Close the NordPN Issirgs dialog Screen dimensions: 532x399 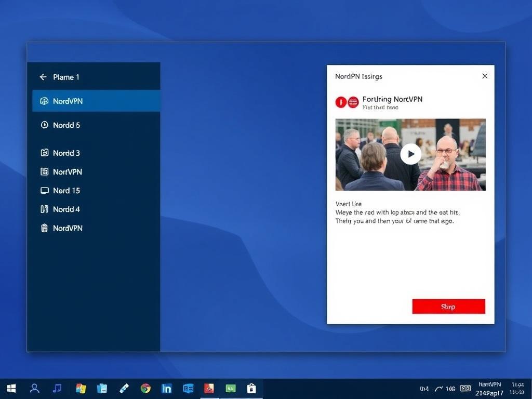[x=485, y=76]
